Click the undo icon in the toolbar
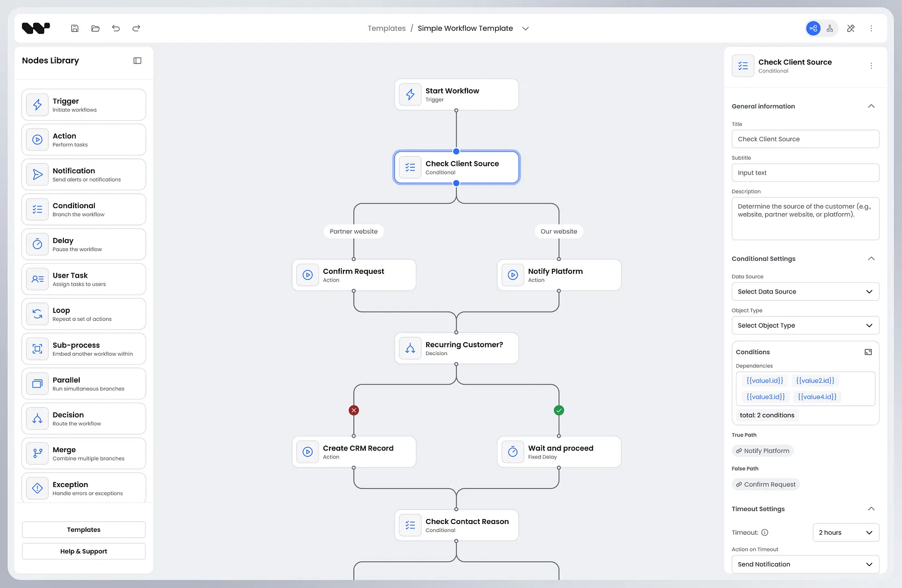This screenshot has height=588, width=902. pos(116,28)
